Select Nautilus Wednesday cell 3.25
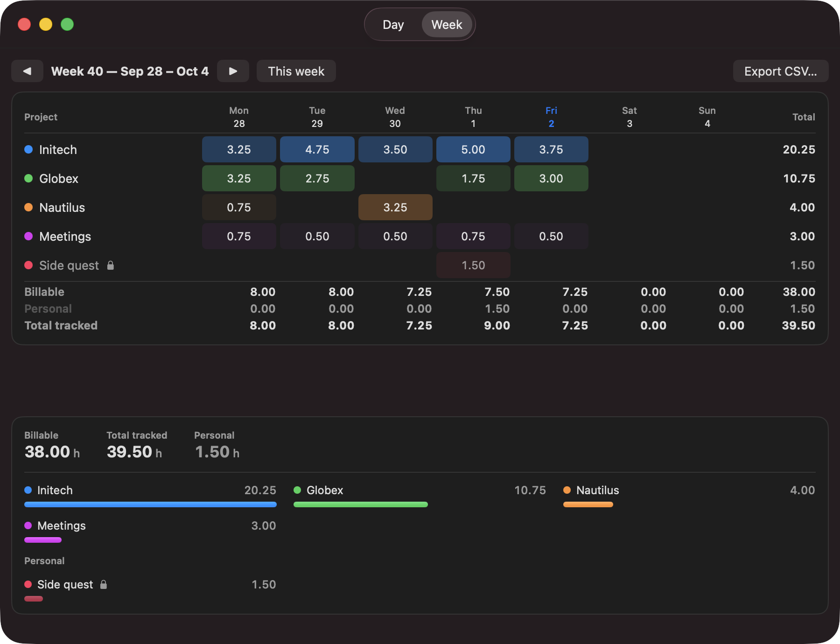Image resolution: width=840 pixels, height=644 pixels. coord(395,207)
